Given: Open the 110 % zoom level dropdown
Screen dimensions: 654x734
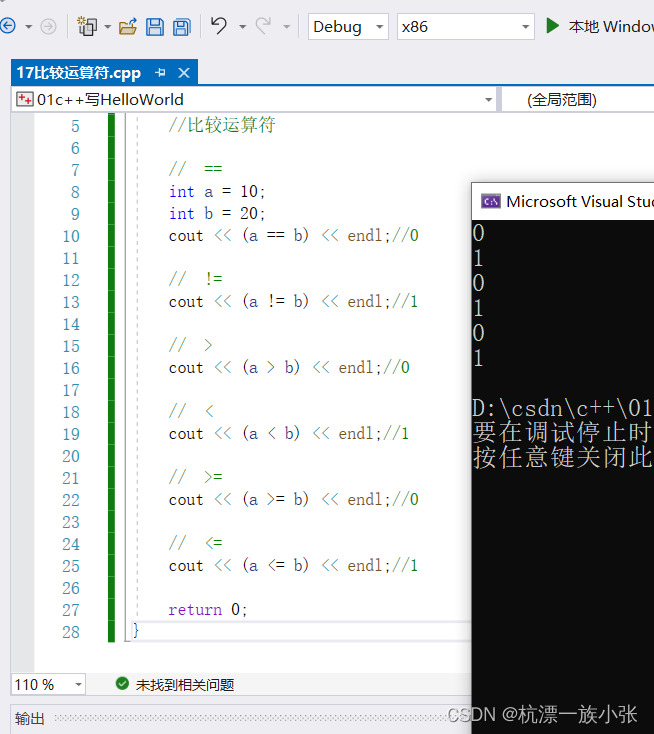Looking at the screenshot, I should point(48,685).
